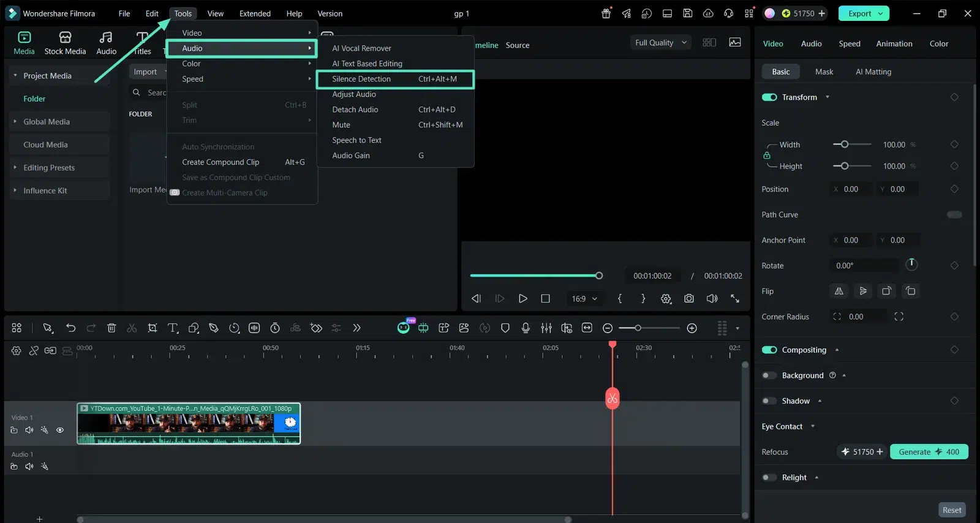Collapse the Project Media tree

[x=15, y=75]
